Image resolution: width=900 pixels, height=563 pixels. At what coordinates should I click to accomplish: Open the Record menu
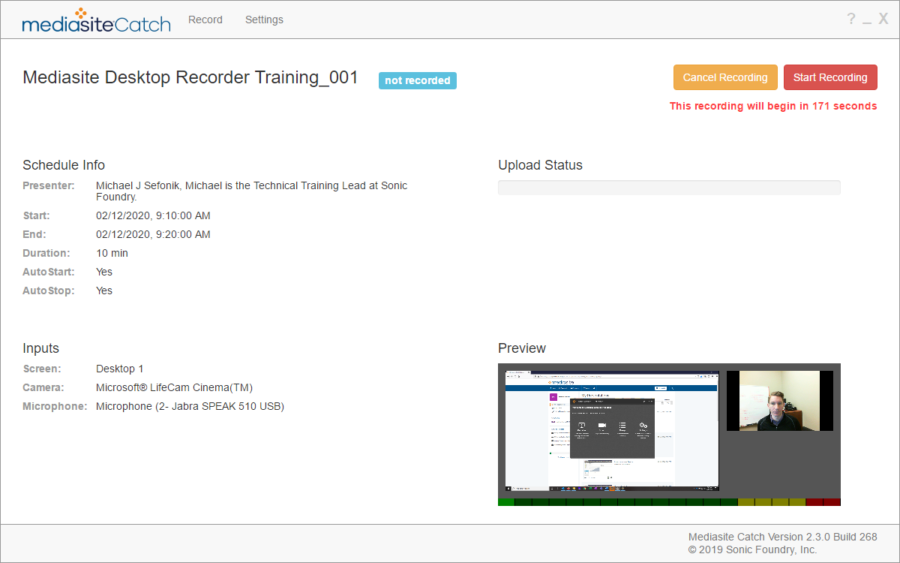coord(205,20)
